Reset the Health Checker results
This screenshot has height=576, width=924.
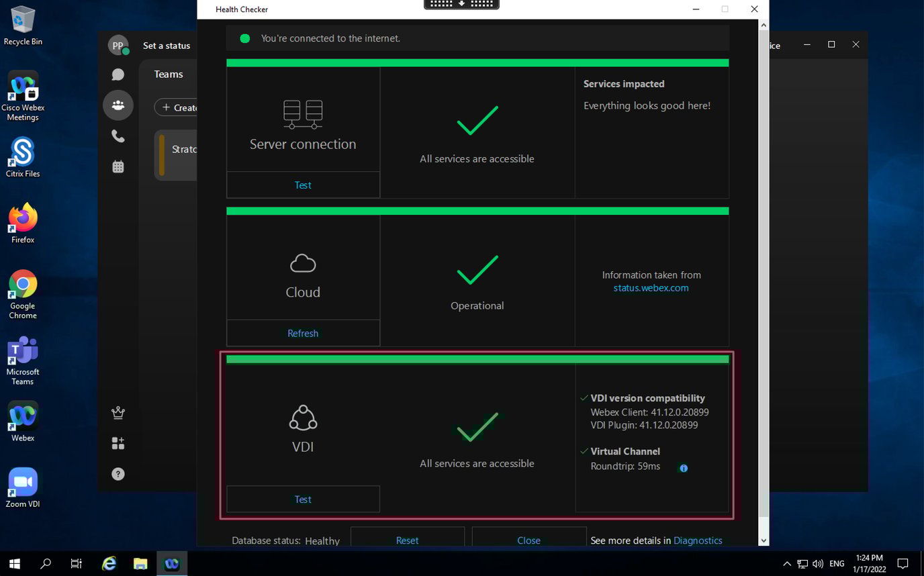coord(407,540)
